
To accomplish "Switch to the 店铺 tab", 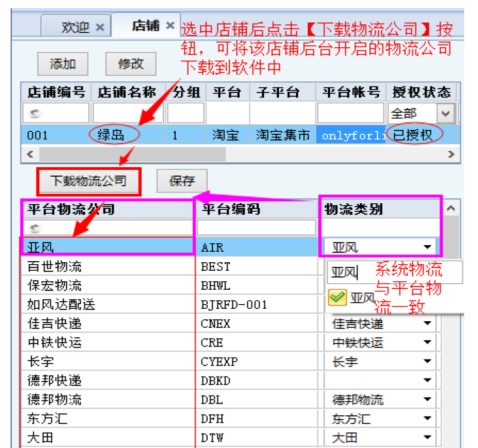I will pyautogui.click(x=146, y=25).
